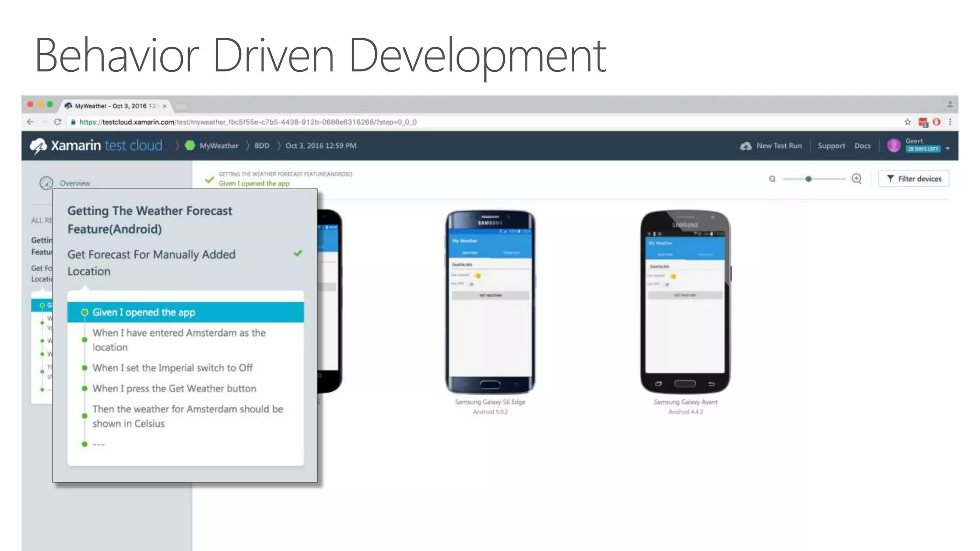
Task: Click the browser back arrow
Action: (30, 122)
